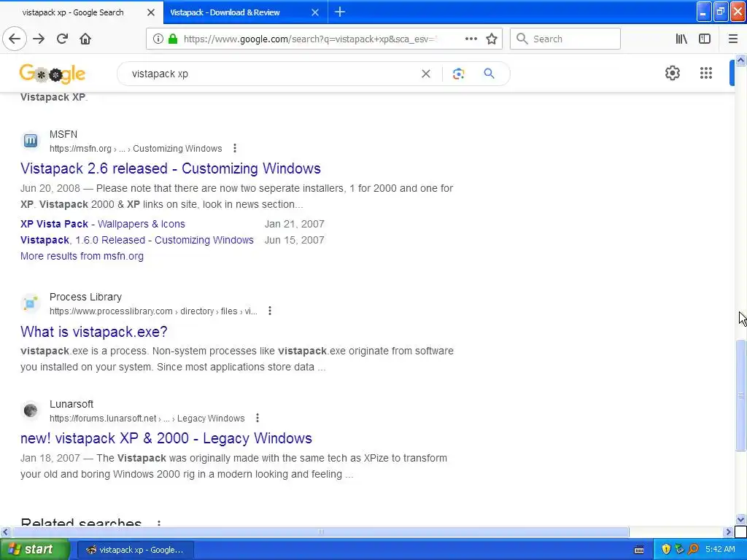Go forward one page

point(39,39)
